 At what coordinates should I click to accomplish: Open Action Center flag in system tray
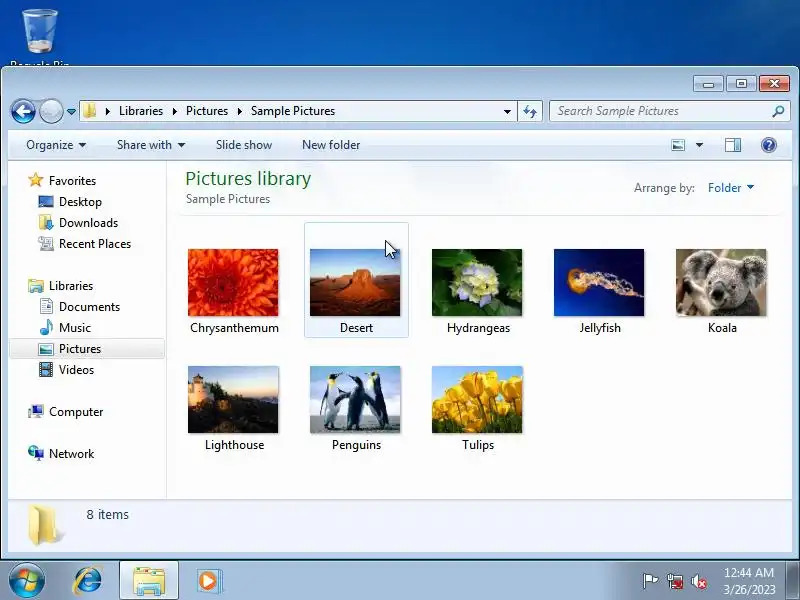pyautogui.click(x=650, y=581)
